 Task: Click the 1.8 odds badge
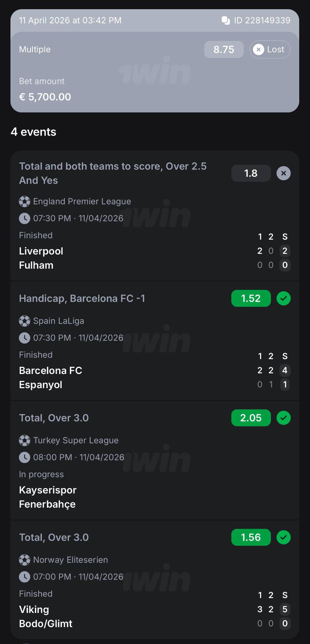coord(251,173)
